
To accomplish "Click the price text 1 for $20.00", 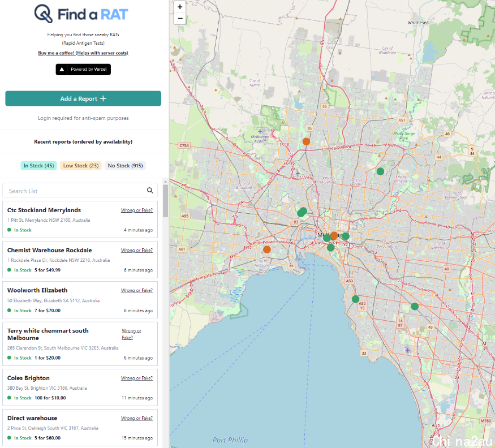I will point(48,357).
